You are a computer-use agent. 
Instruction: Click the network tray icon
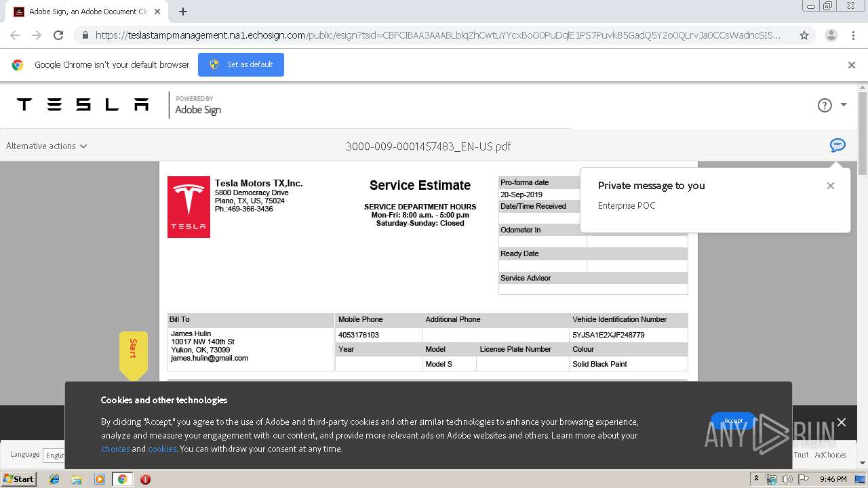pos(771,479)
